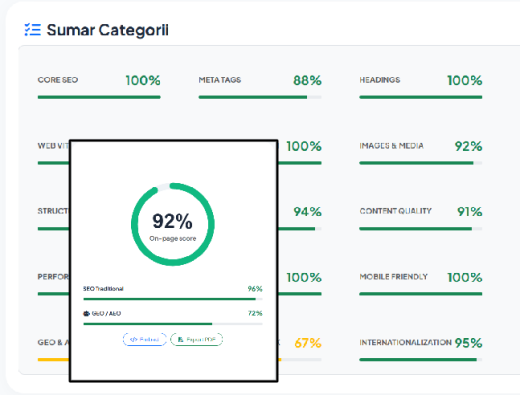Open the IMAGES & MEDIA category

point(391,146)
